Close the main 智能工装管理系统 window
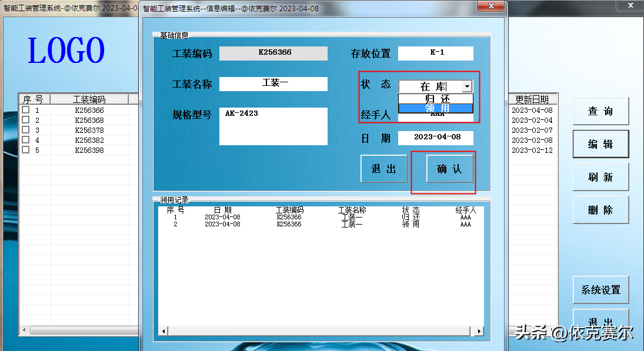 630,5
